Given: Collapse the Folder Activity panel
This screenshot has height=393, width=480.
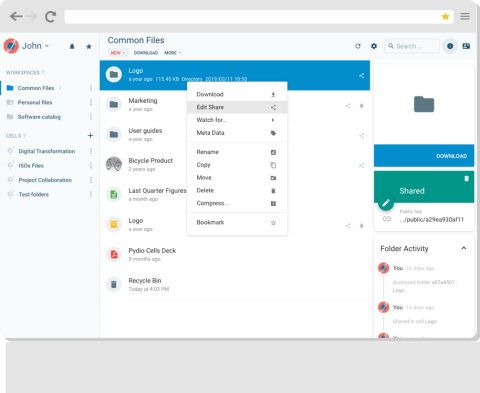Looking at the screenshot, I should click(464, 248).
